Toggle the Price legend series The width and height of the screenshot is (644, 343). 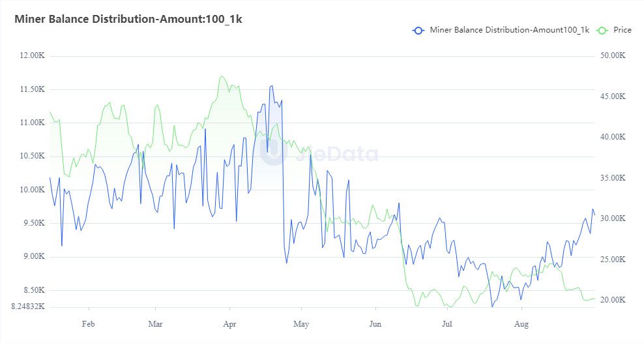tap(614, 30)
